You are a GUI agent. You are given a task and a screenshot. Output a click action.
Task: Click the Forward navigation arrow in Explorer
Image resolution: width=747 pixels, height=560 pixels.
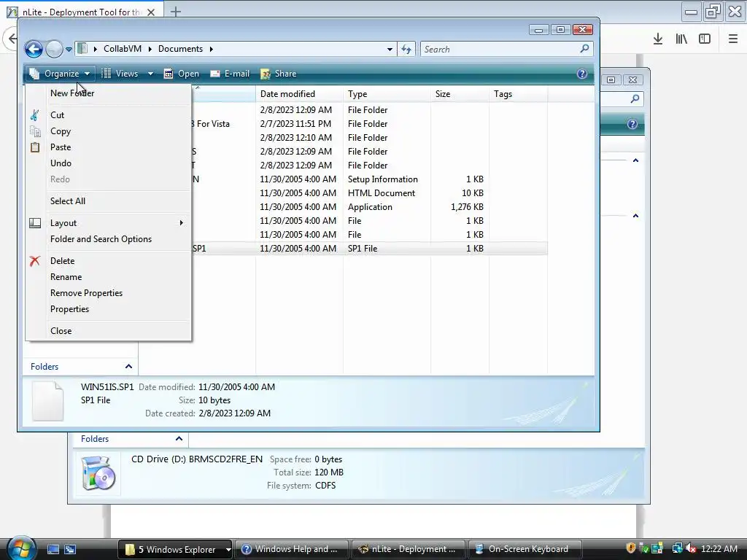coord(54,49)
